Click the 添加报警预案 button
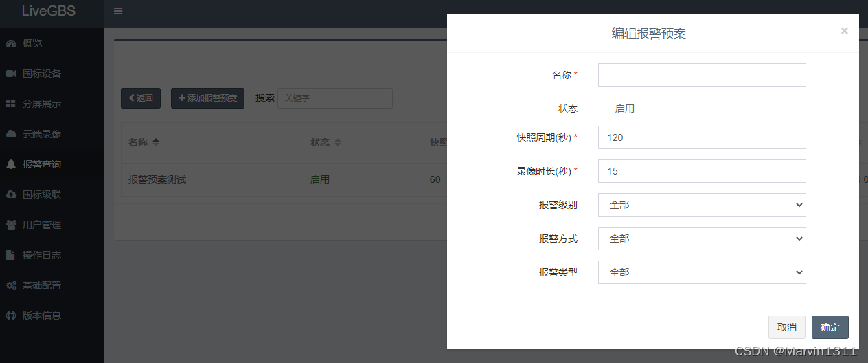 pyautogui.click(x=207, y=98)
